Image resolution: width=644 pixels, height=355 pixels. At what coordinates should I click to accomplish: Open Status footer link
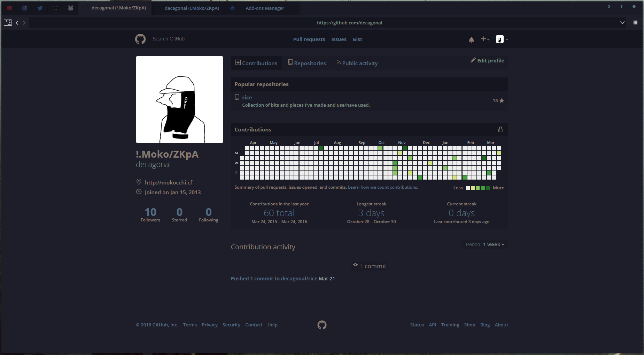click(x=417, y=325)
